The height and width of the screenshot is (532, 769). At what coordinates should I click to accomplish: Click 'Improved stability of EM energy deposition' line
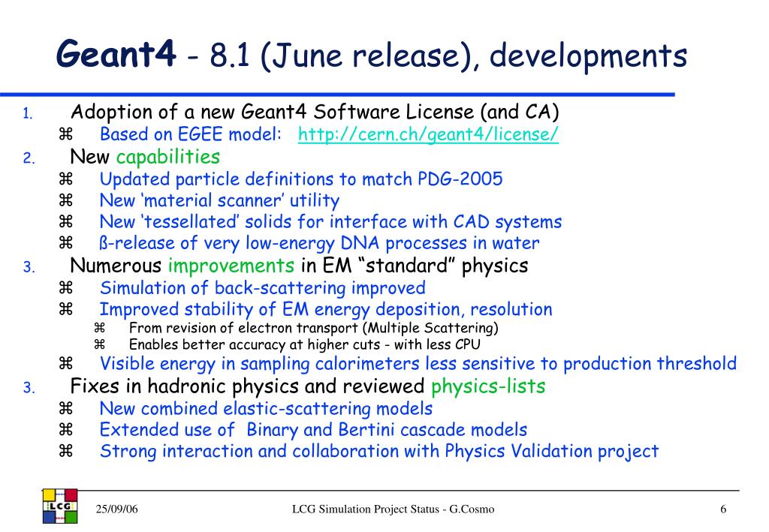[326, 310]
